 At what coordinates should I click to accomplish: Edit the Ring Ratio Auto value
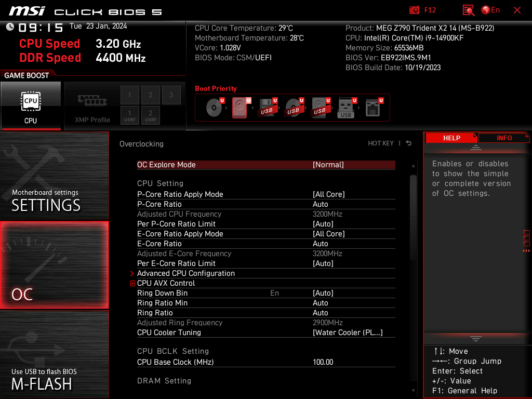click(x=320, y=312)
